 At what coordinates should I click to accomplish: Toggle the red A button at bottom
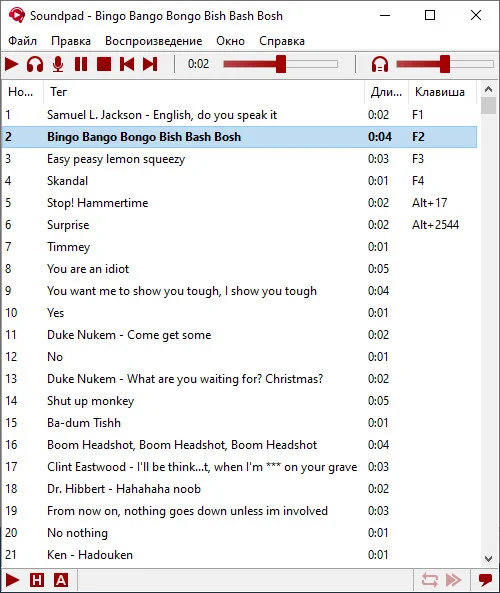pos(61,580)
